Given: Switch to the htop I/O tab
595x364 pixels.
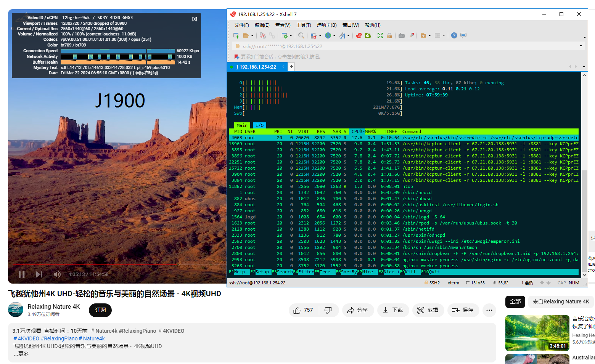Looking at the screenshot, I should (x=259, y=125).
